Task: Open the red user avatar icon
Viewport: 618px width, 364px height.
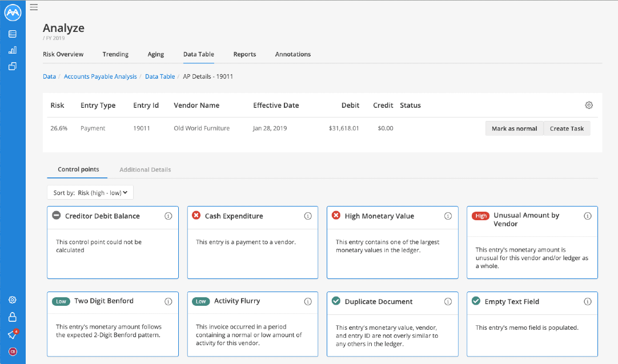Action: (x=13, y=352)
